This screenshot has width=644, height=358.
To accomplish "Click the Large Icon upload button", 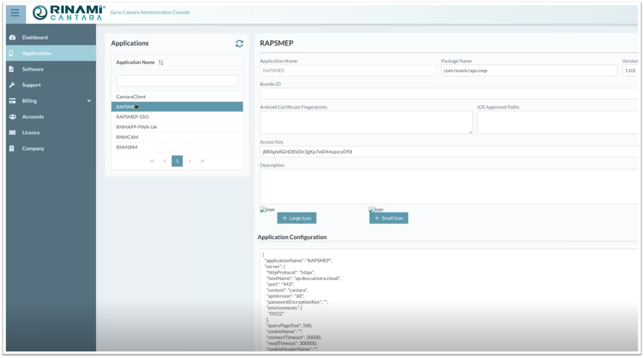I will click(x=297, y=218).
